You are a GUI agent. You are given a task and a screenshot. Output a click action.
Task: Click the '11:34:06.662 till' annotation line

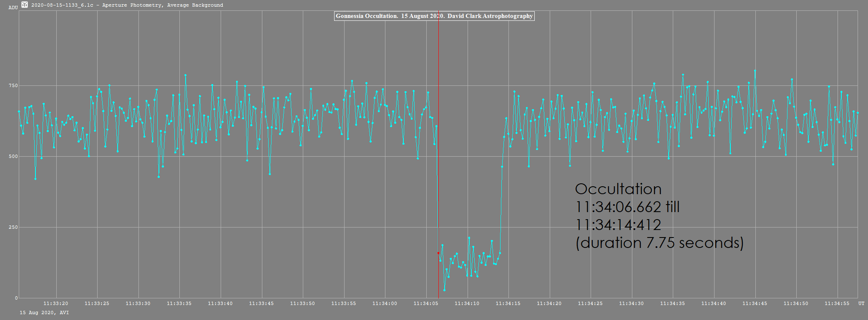[627, 207]
